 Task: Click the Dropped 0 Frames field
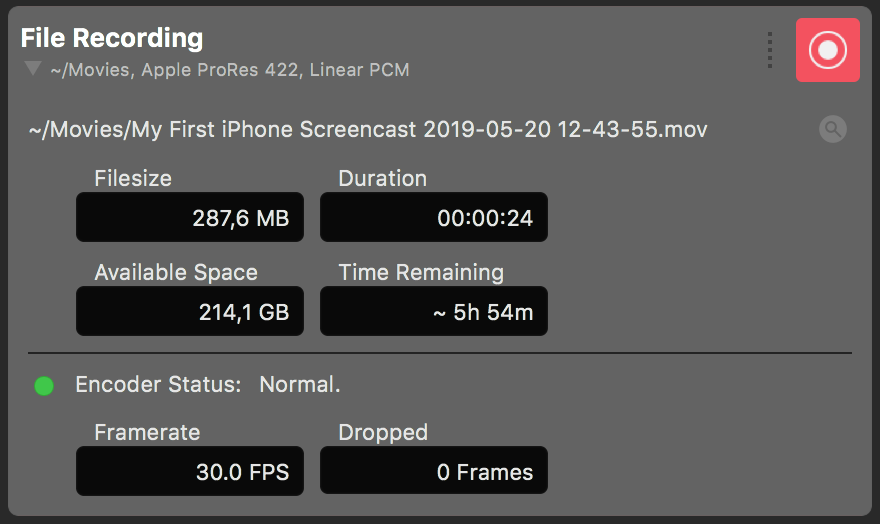click(x=434, y=471)
